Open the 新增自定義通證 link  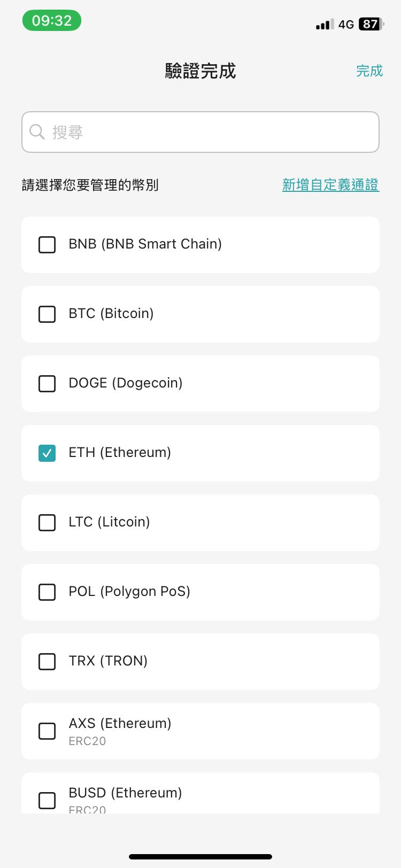[x=330, y=185]
